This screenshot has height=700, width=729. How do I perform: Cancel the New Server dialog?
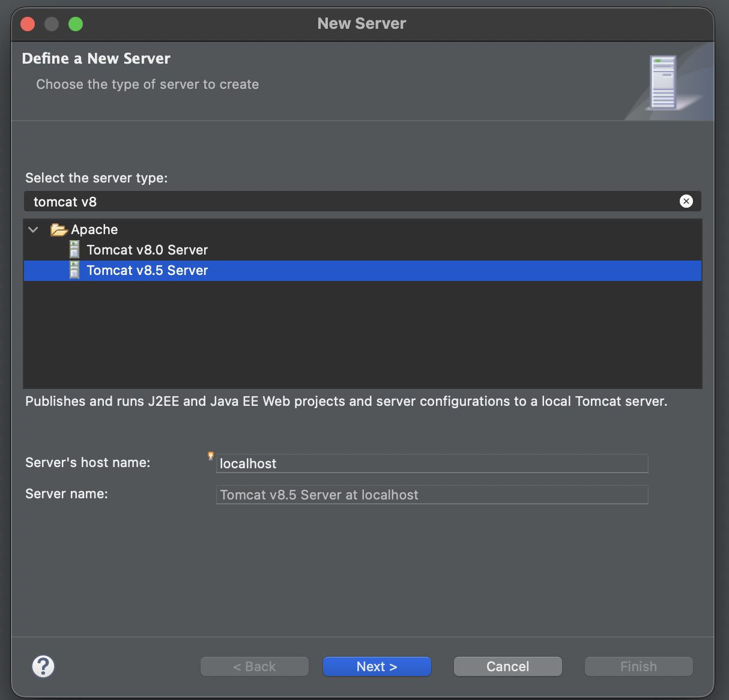pyautogui.click(x=508, y=666)
